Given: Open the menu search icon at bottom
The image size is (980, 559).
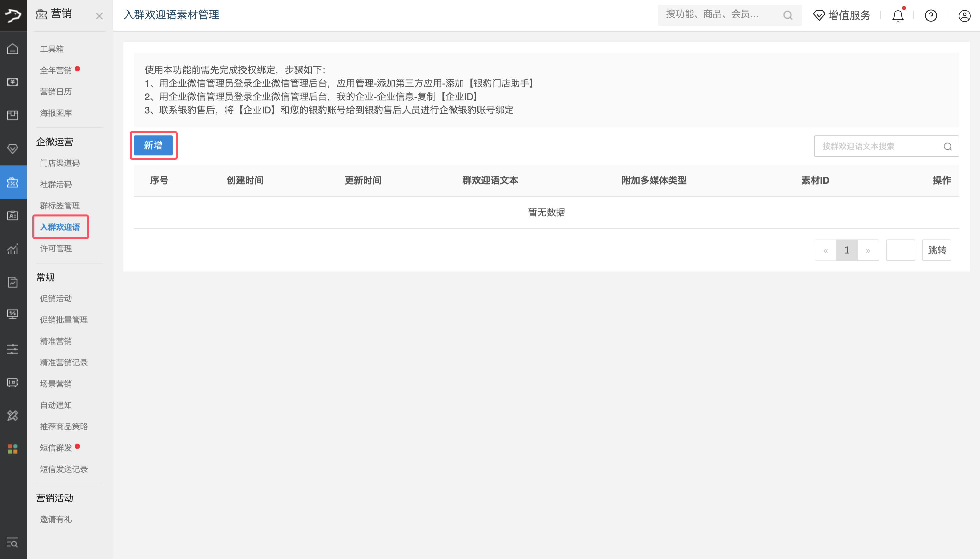Looking at the screenshot, I should pos(13,543).
